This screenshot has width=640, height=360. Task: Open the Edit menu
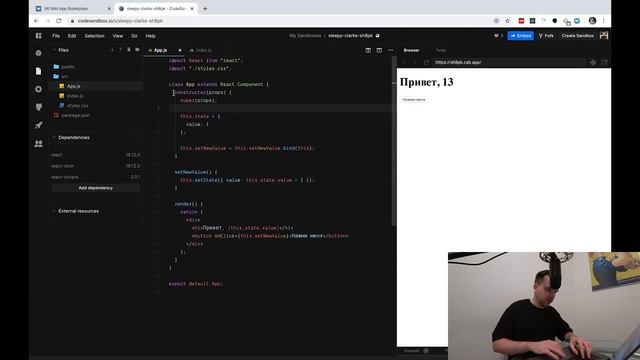[72, 36]
